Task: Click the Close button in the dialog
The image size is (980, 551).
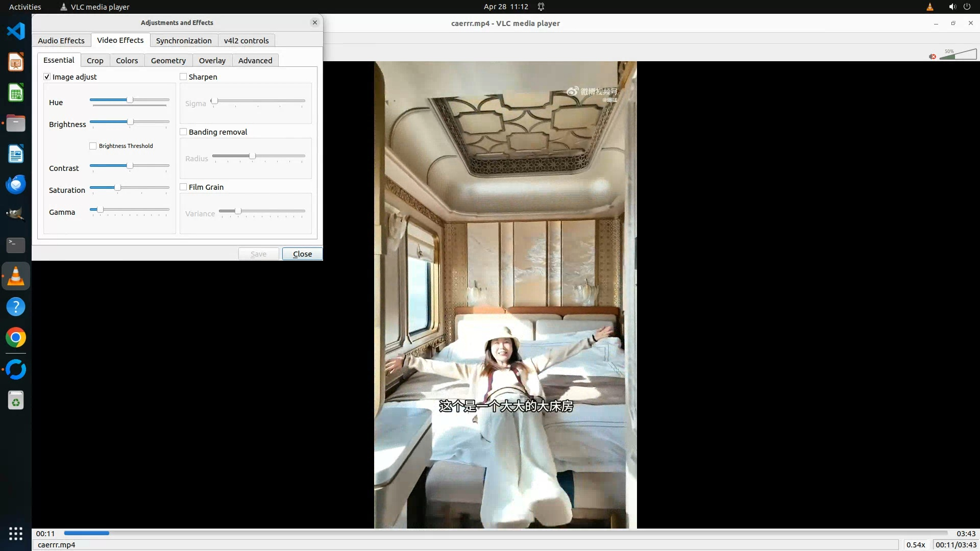Action: (x=302, y=254)
